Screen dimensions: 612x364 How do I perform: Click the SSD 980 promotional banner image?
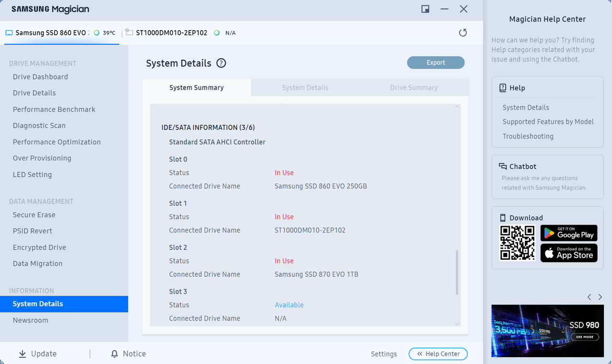point(547,331)
